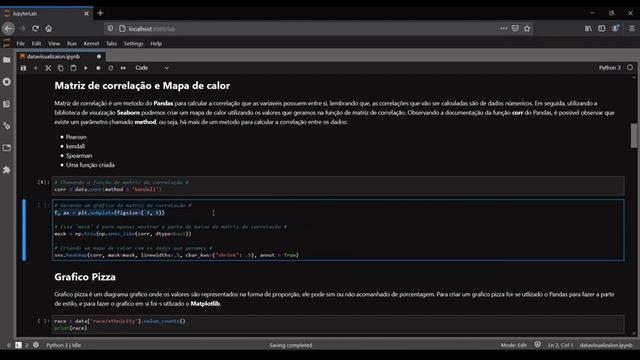
Task: Open the Firefox library icon
Action: (x=588, y=29)
